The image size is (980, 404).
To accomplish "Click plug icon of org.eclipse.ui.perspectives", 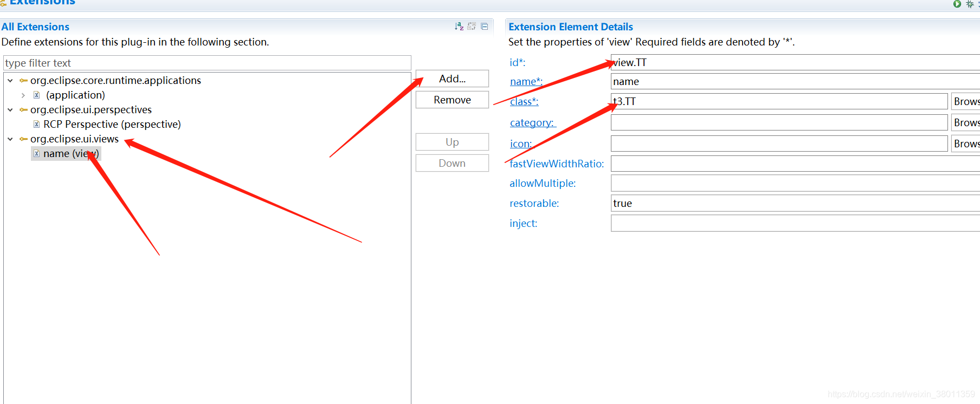I will 23,110.
